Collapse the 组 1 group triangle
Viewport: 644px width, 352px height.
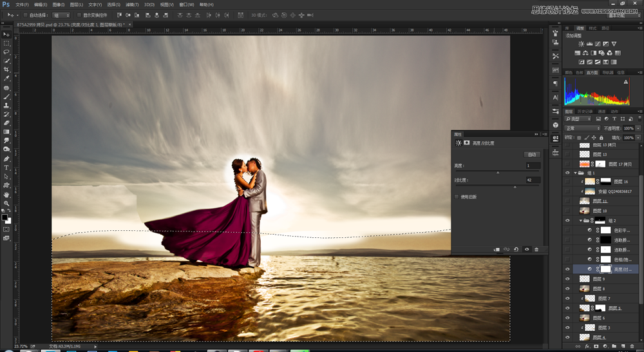click(x=575, y=173)
